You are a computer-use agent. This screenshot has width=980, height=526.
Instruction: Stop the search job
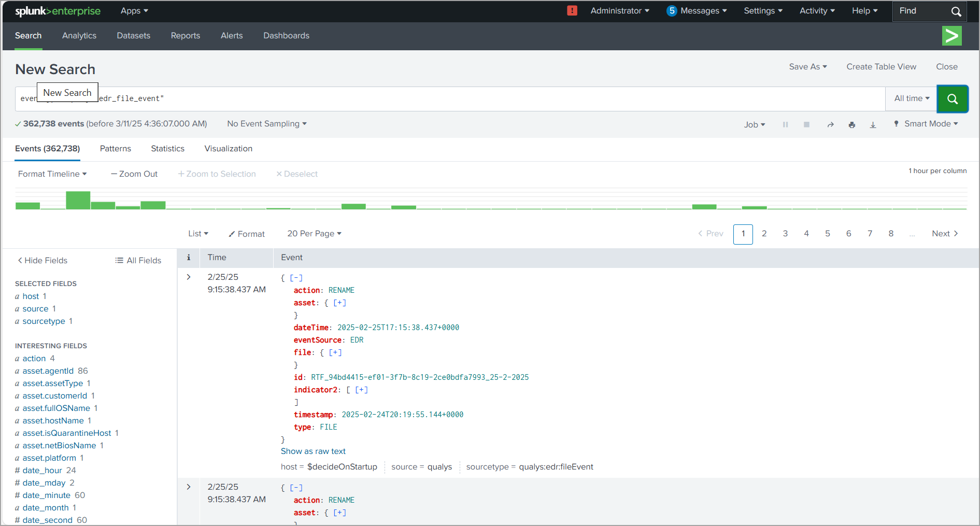(x=806, y=124)
